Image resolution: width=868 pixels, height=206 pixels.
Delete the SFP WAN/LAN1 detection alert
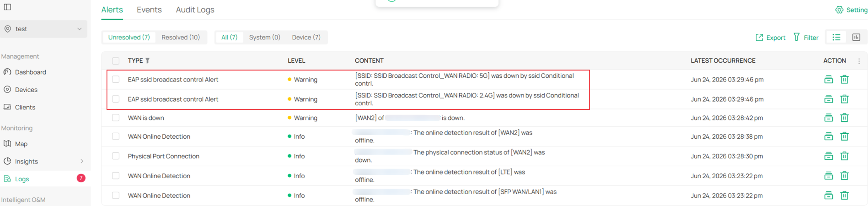coord(844,195)
